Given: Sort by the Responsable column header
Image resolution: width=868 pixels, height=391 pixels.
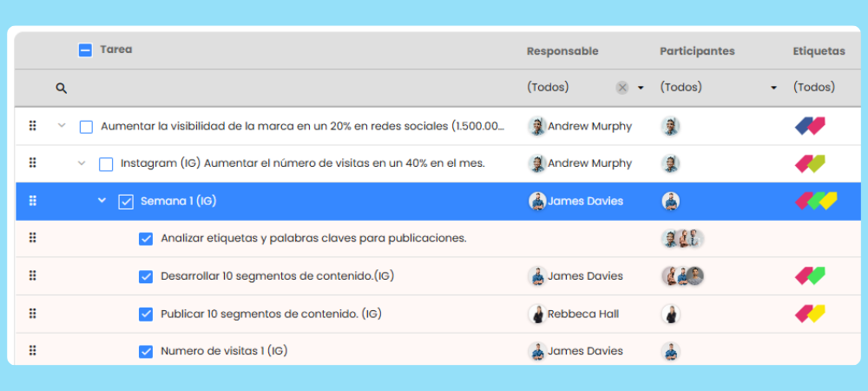Looking at the screenshot, I should [x=562, y=51].
